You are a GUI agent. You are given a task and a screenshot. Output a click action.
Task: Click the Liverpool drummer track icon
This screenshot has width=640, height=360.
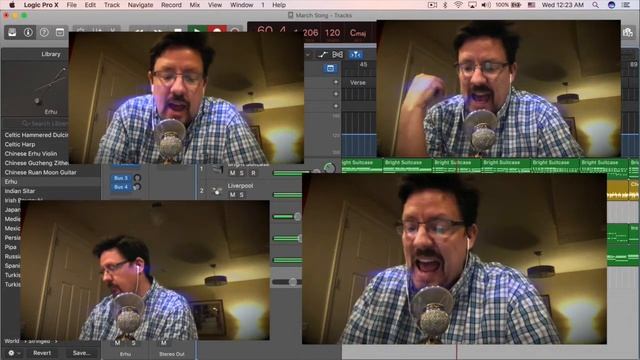click(x=217, y=190)
